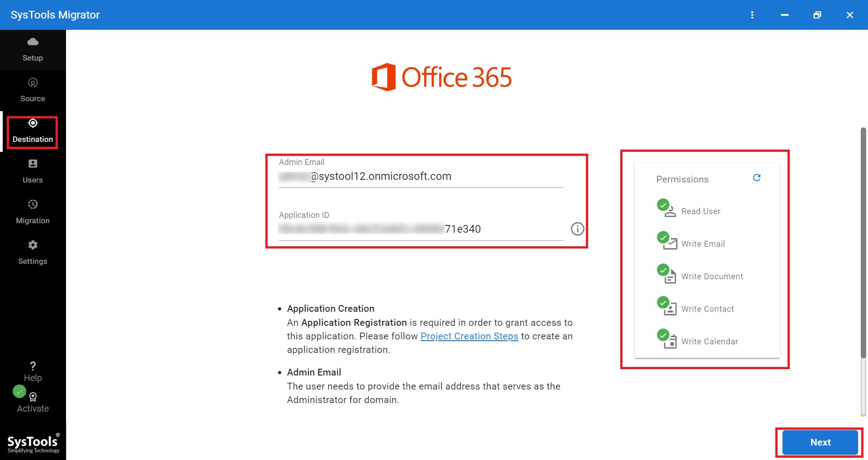Open the Help question mark item
The image size is (868, 460).
point(33,372)
